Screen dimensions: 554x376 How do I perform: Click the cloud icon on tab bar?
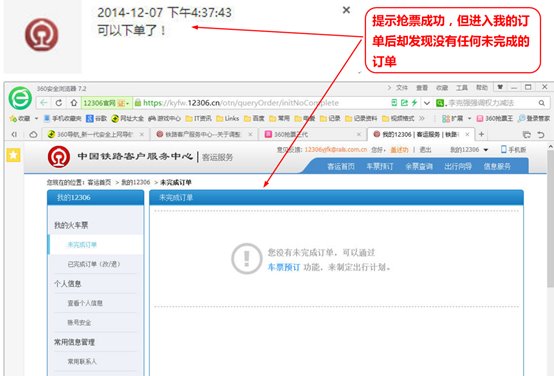click(x=33, y=134)
